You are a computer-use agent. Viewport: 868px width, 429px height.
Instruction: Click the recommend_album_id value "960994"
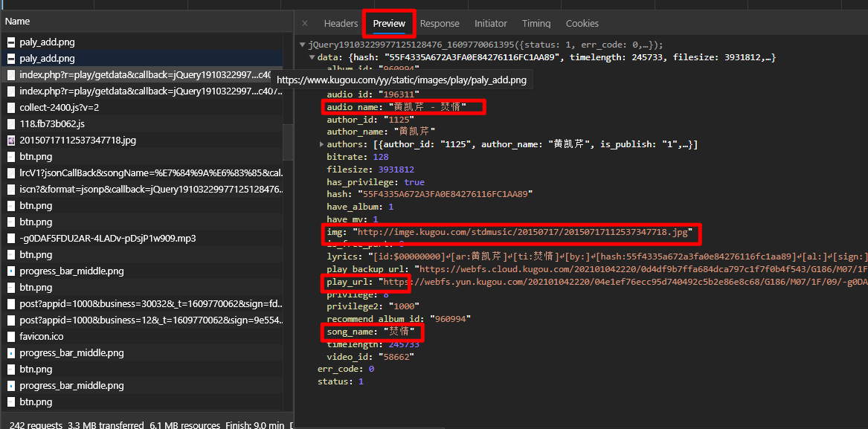point(450,319)
